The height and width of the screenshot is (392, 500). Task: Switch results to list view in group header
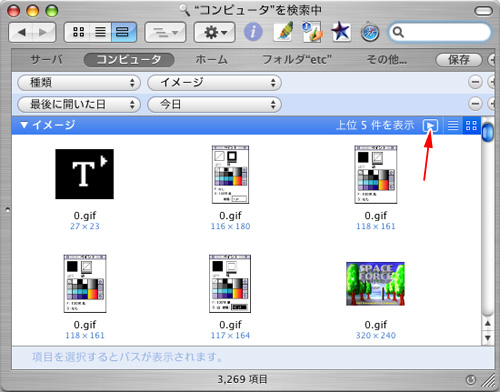click(453, 126)
